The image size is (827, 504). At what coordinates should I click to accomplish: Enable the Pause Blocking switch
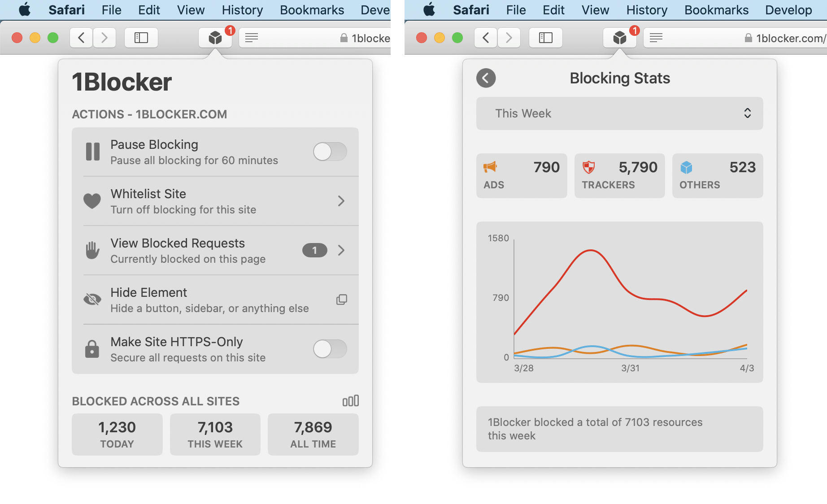[x=330, y=152]
